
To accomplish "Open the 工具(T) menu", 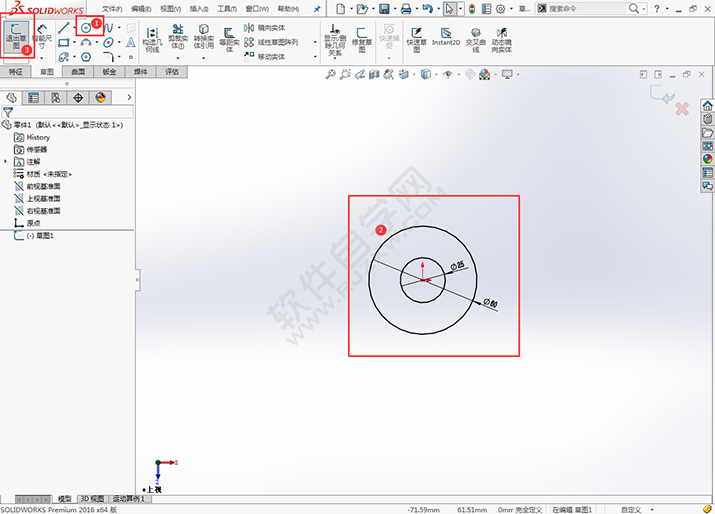I will coord(227,9).
